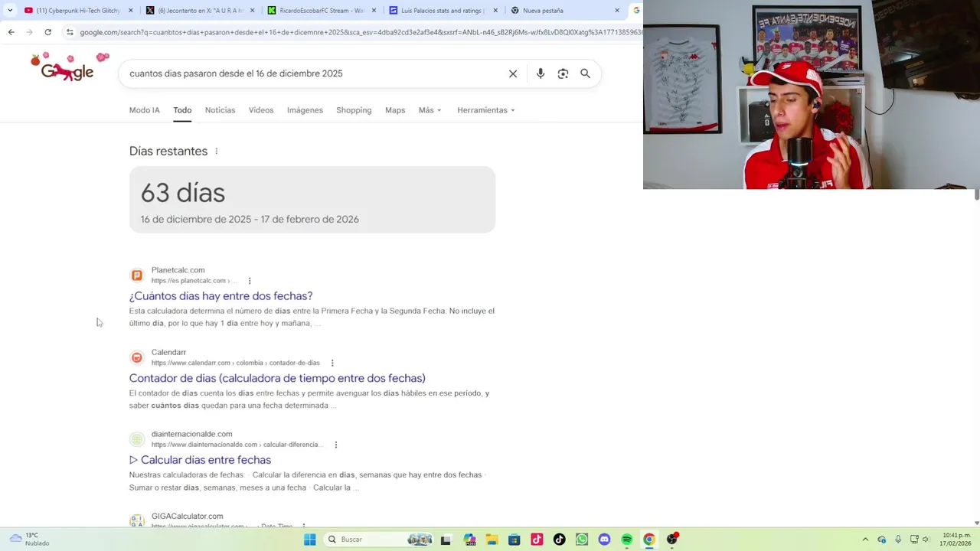Screen dimensions: 980x551
Task: Switch to Noticias results tab
Action: 220,110
